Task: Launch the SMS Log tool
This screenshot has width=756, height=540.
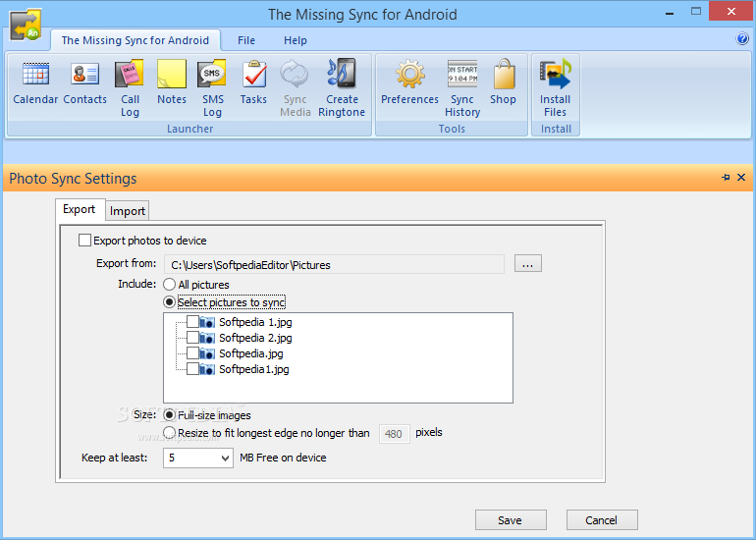Action: pos(212,88)
